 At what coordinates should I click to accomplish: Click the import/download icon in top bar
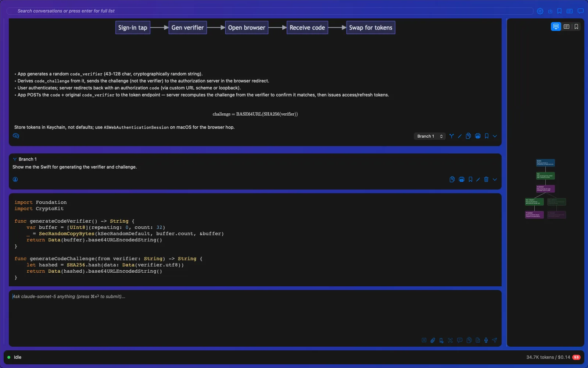[x=550, y=11]
